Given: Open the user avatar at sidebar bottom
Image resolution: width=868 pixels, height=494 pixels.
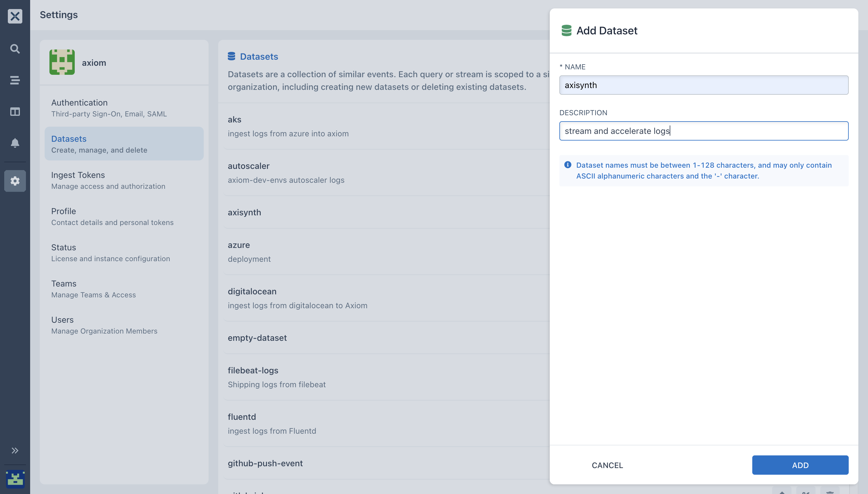Looking at the screenshot, I should point(15,479).
